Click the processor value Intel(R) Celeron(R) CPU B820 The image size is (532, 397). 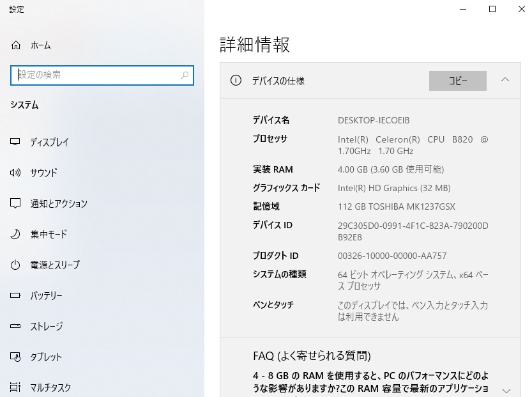413,145
